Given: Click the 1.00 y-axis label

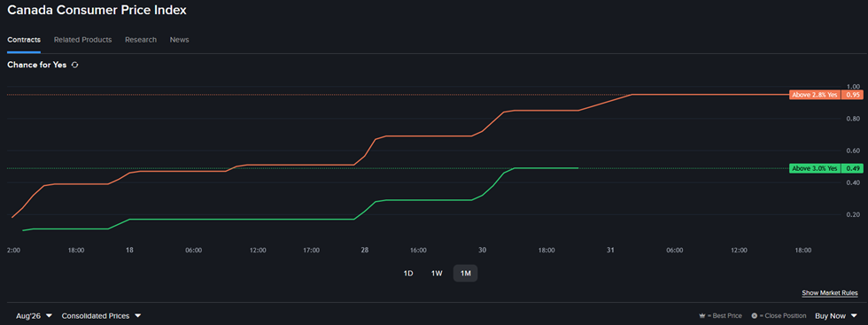Looking at the screenshot, I should tap(852, 87).
